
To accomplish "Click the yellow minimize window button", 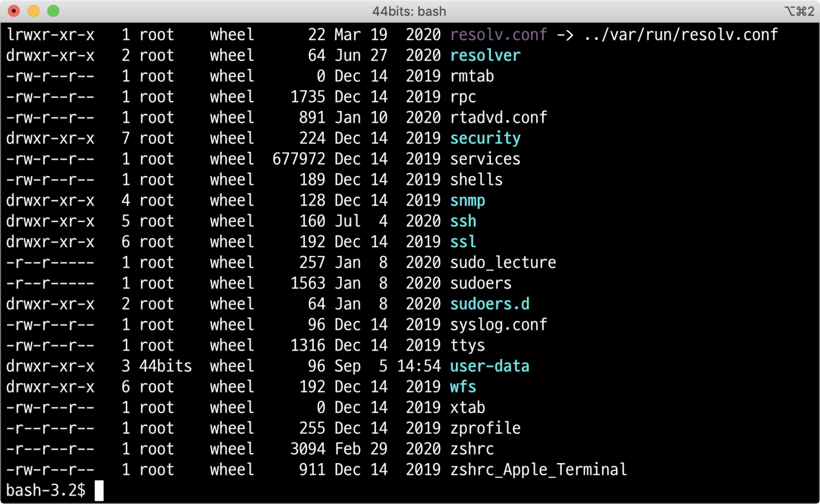I will 33,11.
